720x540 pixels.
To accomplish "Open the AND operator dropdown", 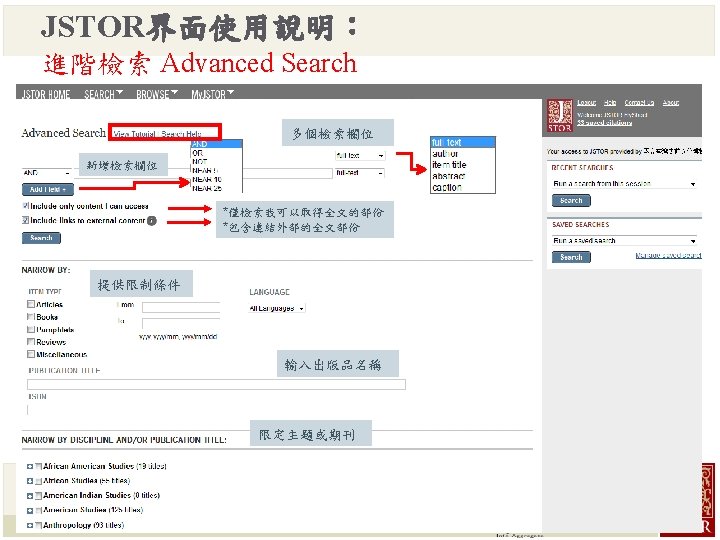I will point(47,173).
